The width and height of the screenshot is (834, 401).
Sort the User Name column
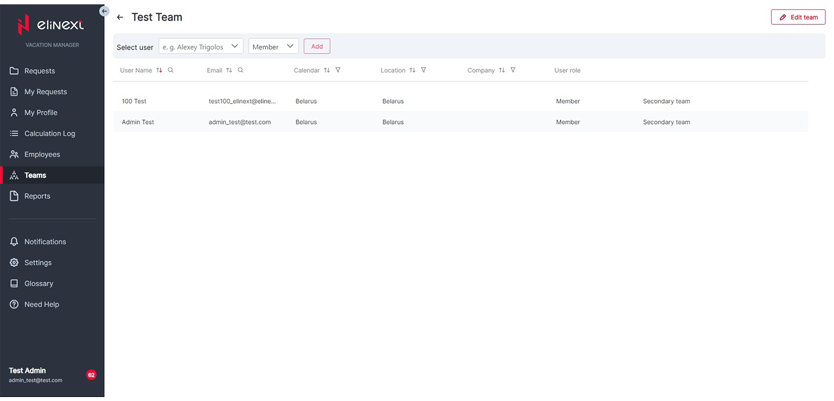point(159,70)
